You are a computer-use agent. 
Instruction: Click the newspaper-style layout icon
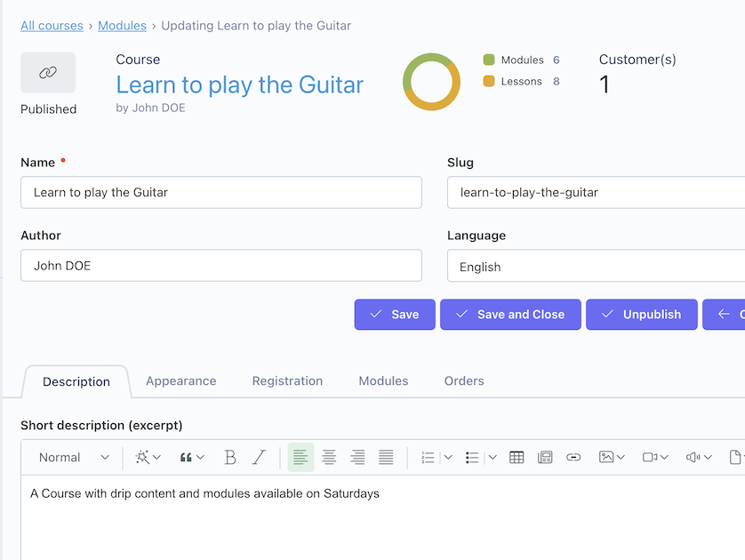(x=545, y=457)
